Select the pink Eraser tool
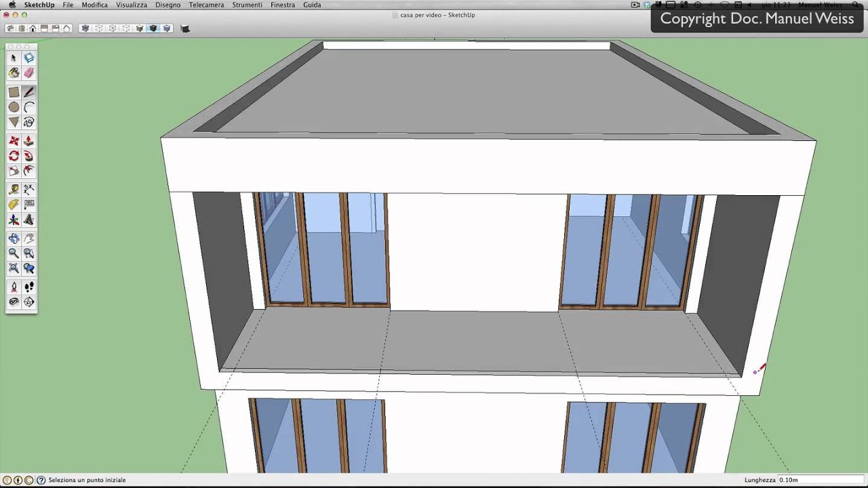Image resolution: width=868 pixels, height=488 pixels. (x=28, y=73)
